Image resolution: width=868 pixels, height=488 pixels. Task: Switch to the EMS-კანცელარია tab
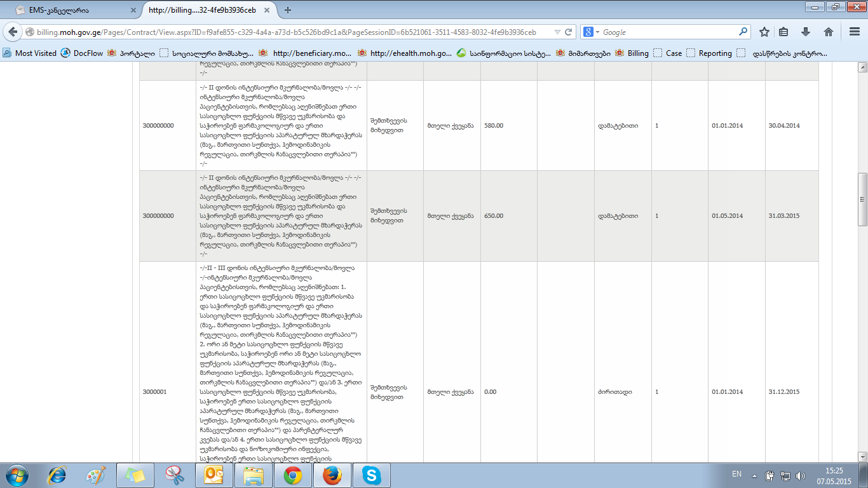[x=70, y=10]
